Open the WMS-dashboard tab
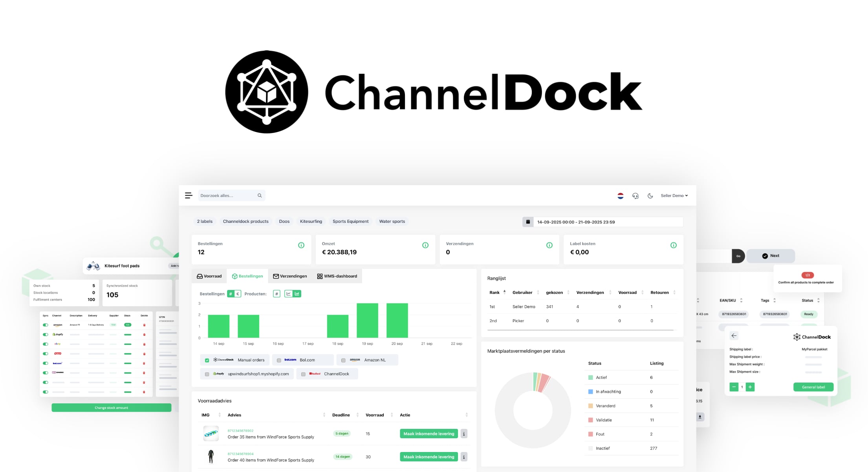 coord(337,276)
